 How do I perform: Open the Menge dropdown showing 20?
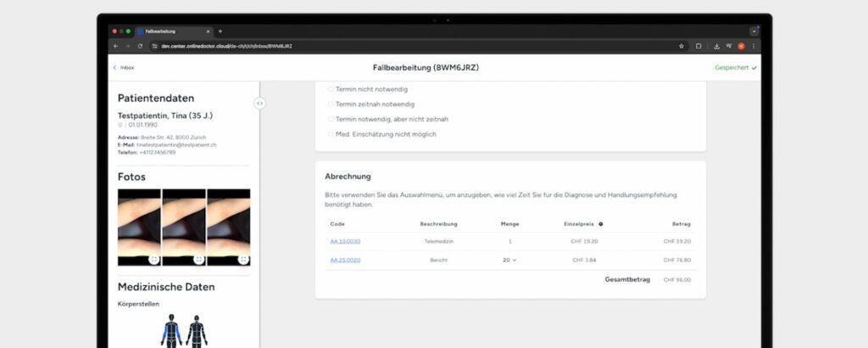[509, 260]
